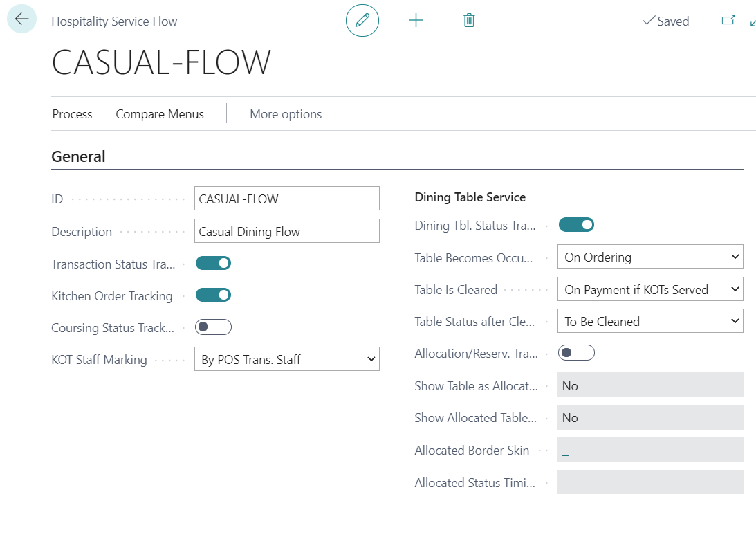Click the pencil edit icon
Image resolution: width=756 pixels, height=546 pixels.
coord(362,21)
